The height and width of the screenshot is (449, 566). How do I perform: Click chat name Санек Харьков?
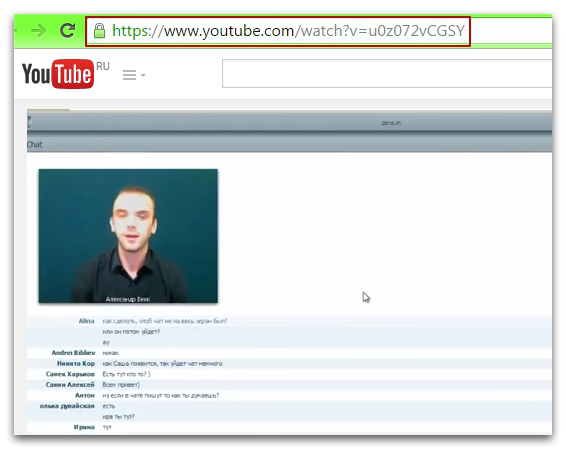70,374
